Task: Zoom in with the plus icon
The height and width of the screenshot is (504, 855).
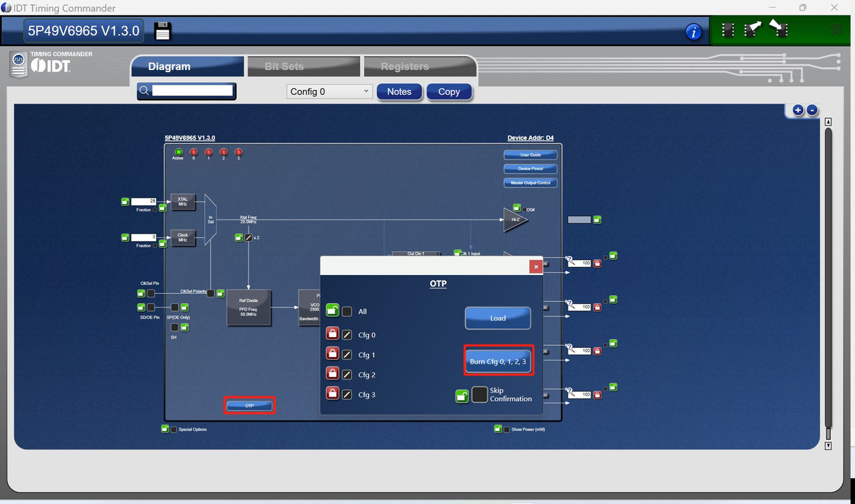Action: (798, 110)
